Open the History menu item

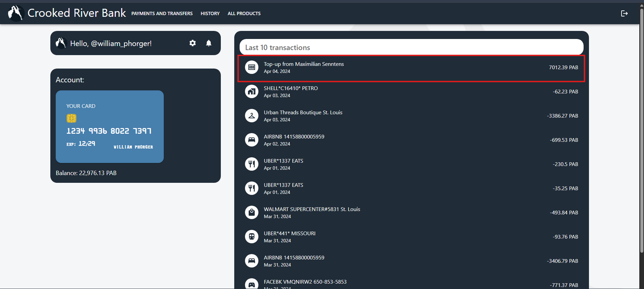(210, 13)
